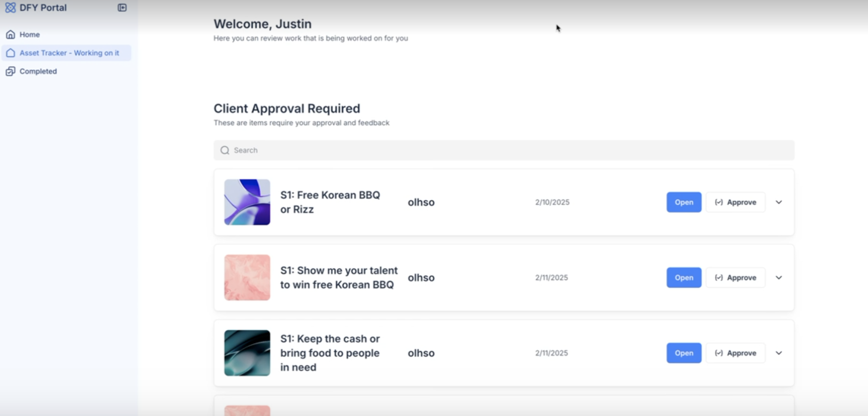Click the title S1: Keep the cash
868x416 pixels.
click(x=330, y=353)
